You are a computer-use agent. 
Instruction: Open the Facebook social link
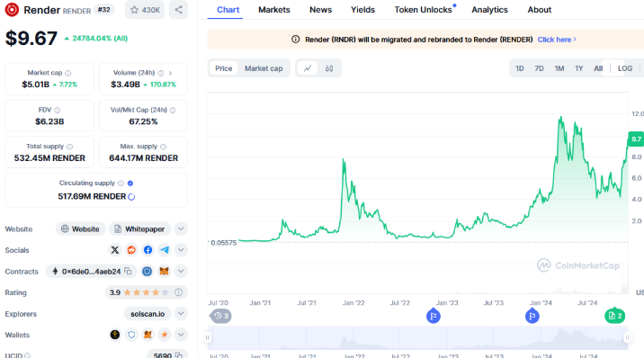pos(148,250)
